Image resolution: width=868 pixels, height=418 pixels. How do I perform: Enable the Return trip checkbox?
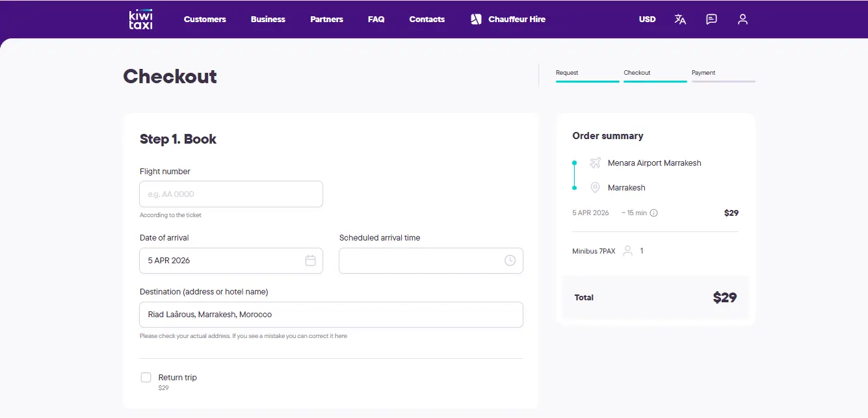coord(146,377)
